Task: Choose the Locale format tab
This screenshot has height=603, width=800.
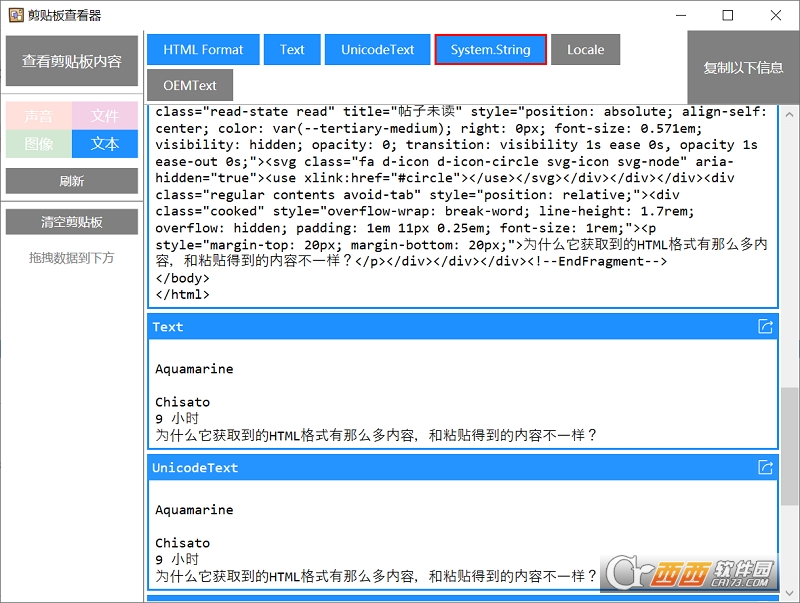Action: pyautogui.click(x=585, y=49)
